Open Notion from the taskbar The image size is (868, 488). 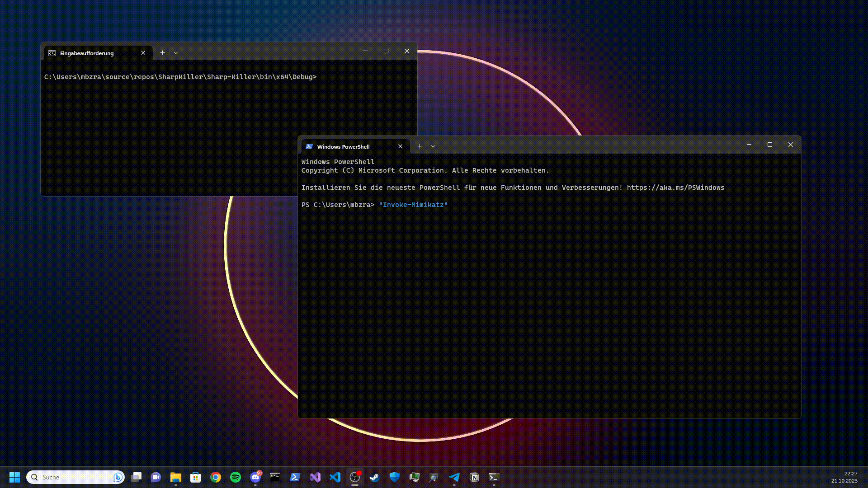coord(474,477)
